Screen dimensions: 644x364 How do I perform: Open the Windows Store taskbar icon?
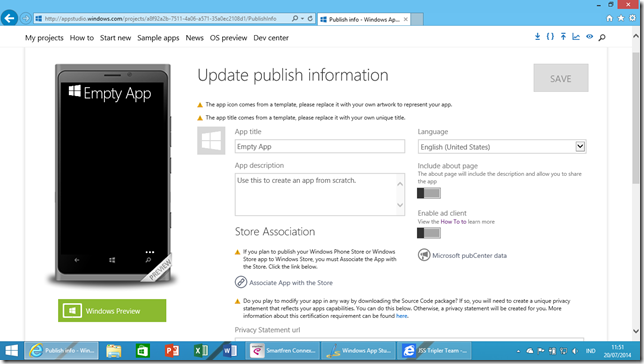pos(143,351)
